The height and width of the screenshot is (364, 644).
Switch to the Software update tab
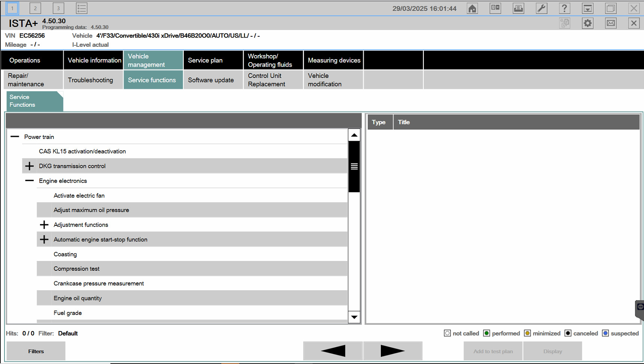211,80
